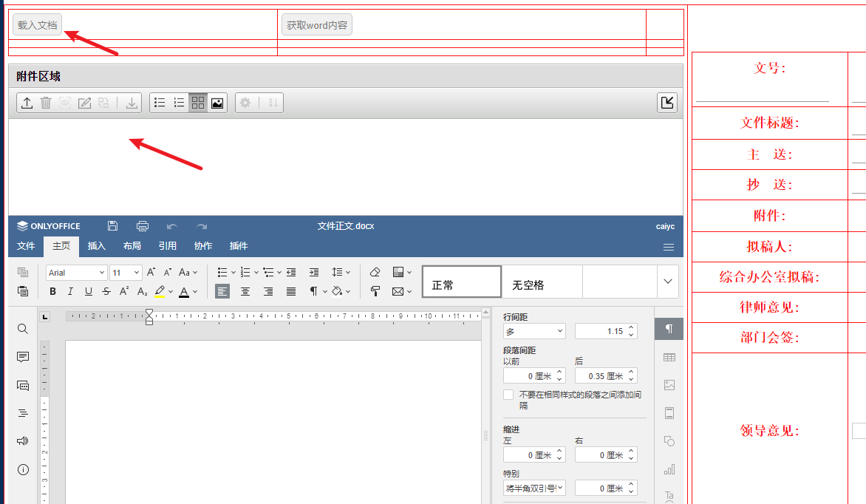The height and width of the screenshot is (504, 866).
Task: Increase paragraph indent
Action: (314, 272)
